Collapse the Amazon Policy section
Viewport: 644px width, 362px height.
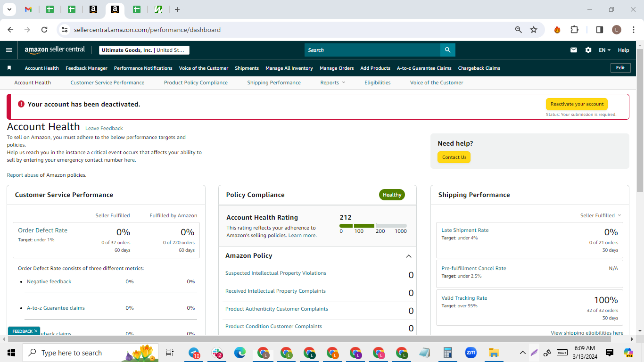pyautogui.click(x=409, y=256)
